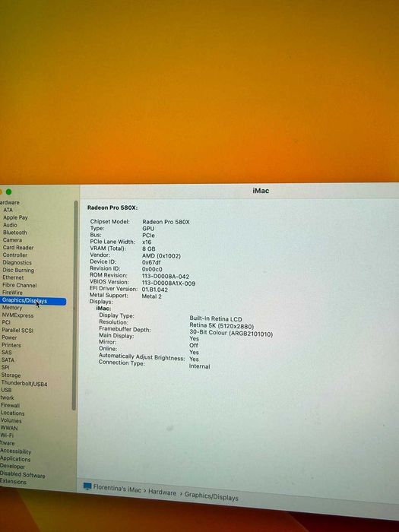
Task: Select the highlighted Graphics/Displays row
Action: point(33,301)
